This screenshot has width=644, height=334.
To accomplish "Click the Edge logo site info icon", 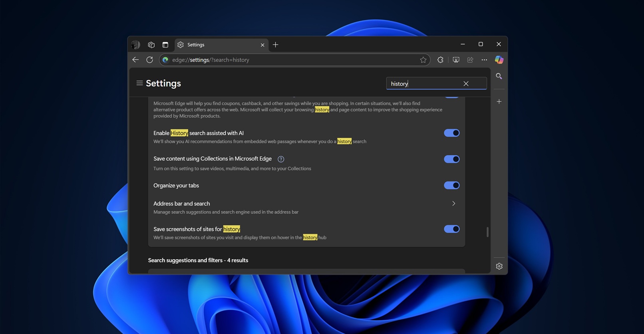I will tap(165, 60).
